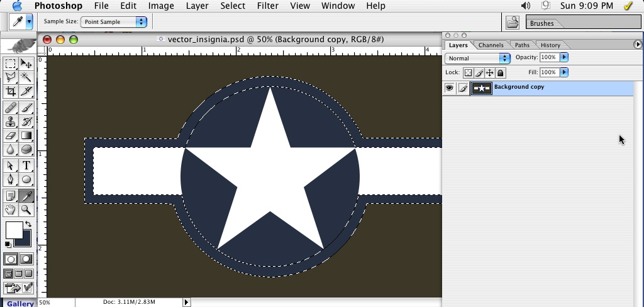Open the Layers palette menu arrow
Viewport: 644px width, 307px height.
coord(638,45)
